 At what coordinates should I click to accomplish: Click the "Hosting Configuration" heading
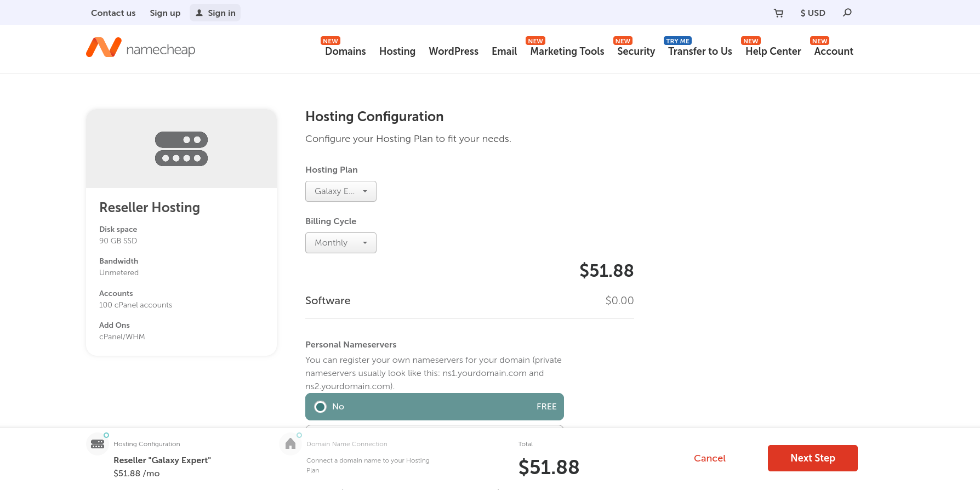coord(374,117)
